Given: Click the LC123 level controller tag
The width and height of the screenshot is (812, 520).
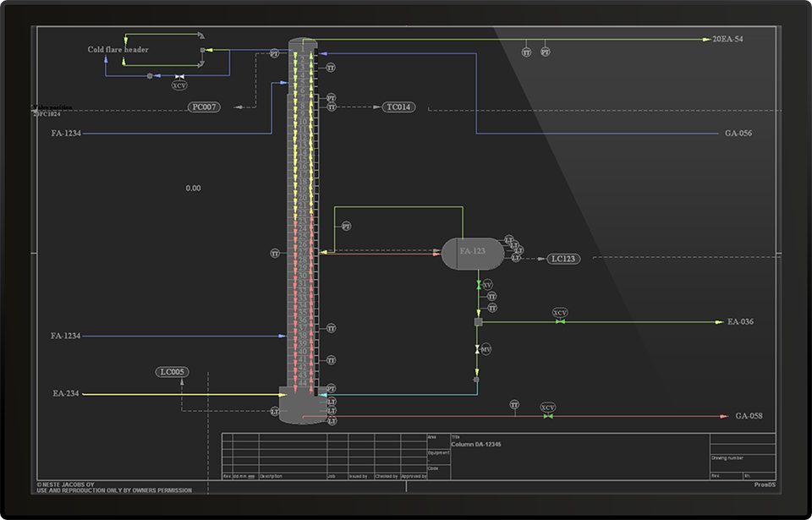Looking at the screenshot, I should tap(563, 259).
